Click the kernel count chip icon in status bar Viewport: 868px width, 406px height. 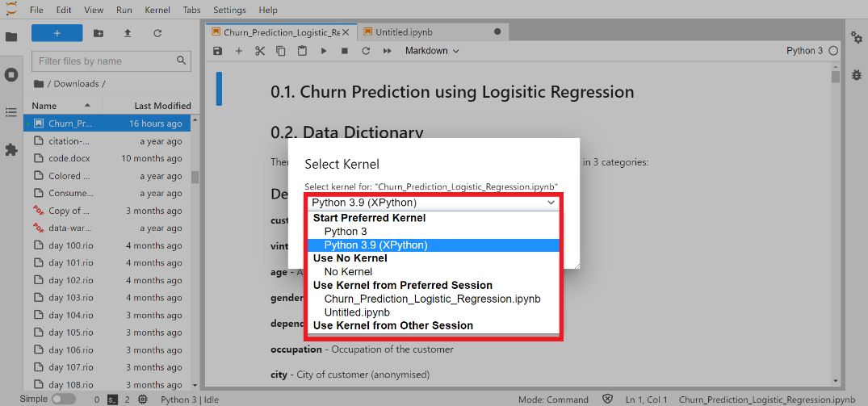(x=143, y=400)
